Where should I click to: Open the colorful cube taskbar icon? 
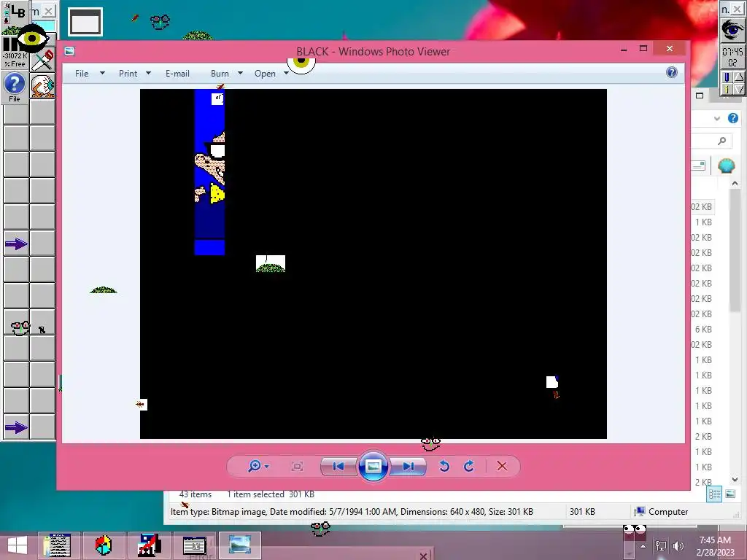point(103,545)
